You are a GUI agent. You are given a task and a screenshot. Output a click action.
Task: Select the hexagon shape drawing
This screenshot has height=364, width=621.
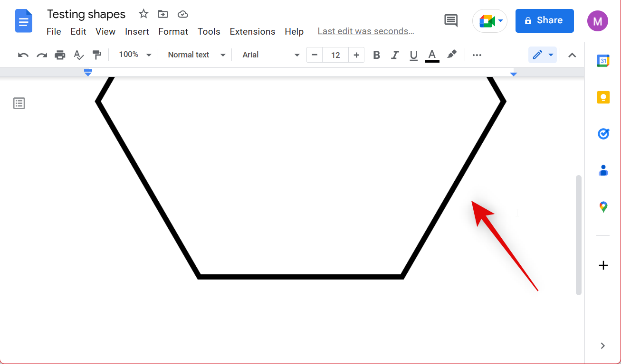pos(301,178)
